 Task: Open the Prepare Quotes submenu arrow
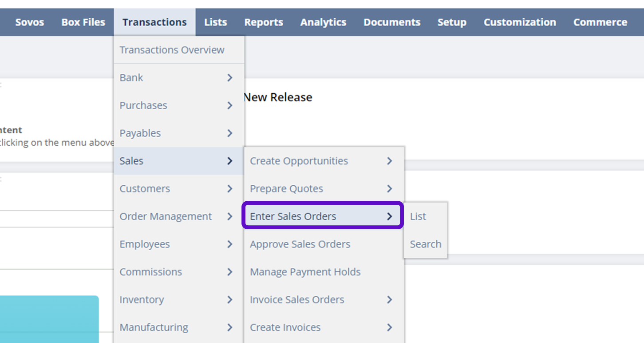point(389,189)
